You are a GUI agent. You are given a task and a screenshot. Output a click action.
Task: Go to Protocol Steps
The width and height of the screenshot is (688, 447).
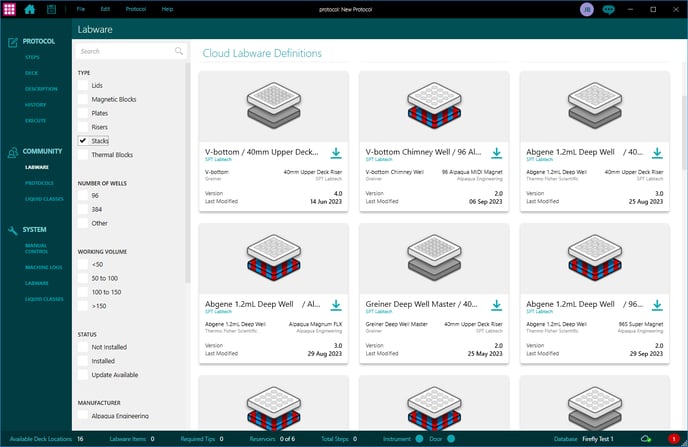[x=32, y=57]
